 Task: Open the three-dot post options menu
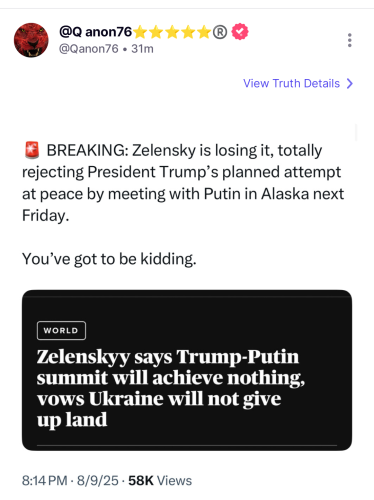click(349, 40)
